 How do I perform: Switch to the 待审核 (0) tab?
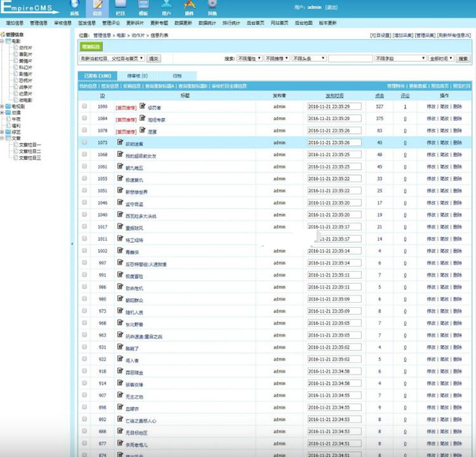(x=137, y=76)
